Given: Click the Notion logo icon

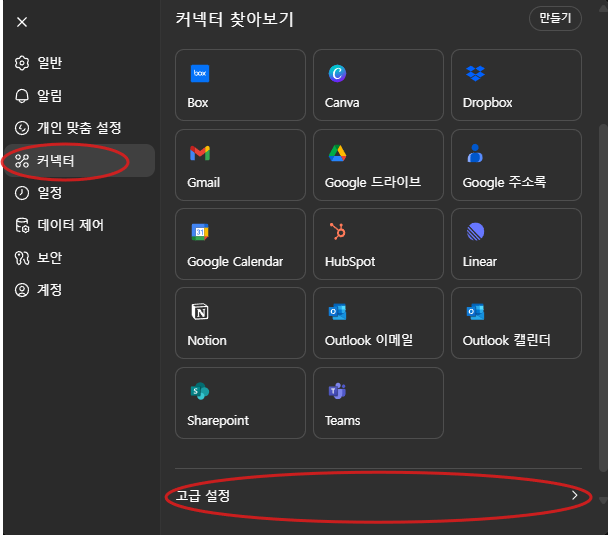Looking at the screenshot, I should [199, 312].
